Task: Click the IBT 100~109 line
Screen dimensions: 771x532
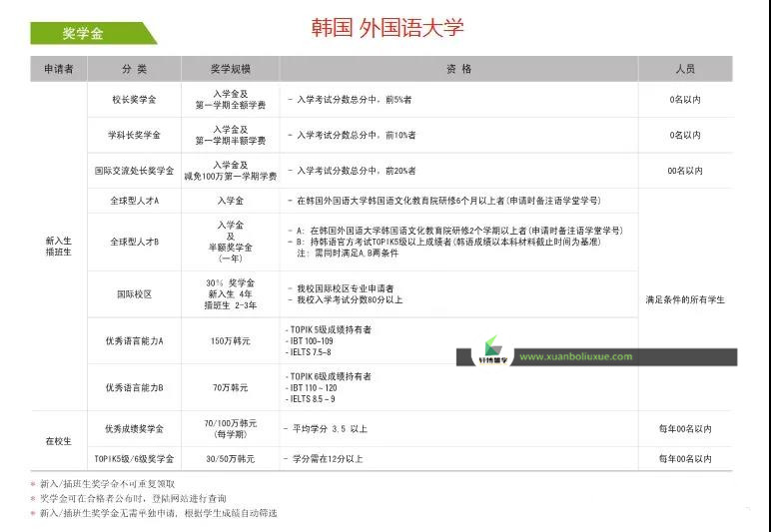Action: click(310, 341)
